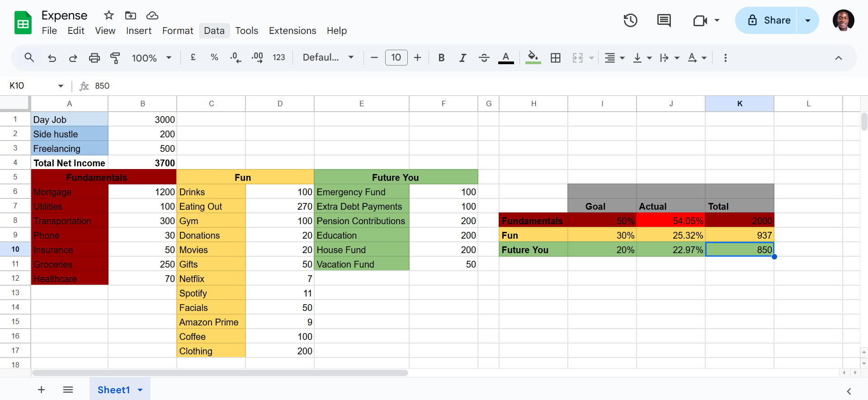Open more number formats 123
868x400 pixels.
(x=279, y=57)
